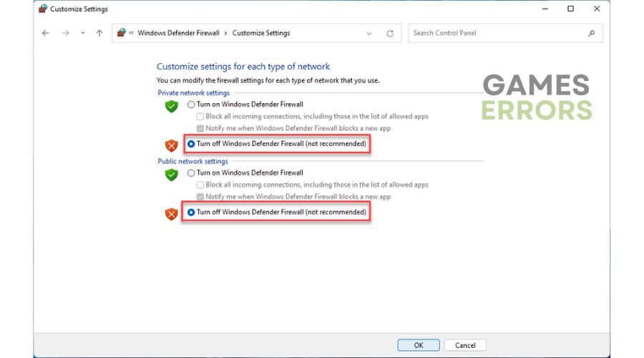
Task: Focus the Search Control Panel field
Action: point(506,33)
